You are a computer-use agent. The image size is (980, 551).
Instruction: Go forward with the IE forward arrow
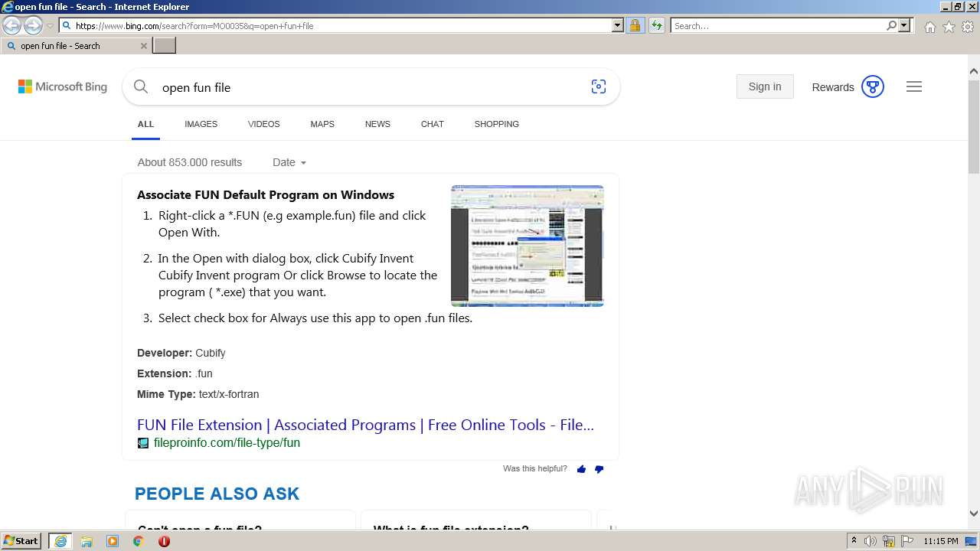[33, 26]
